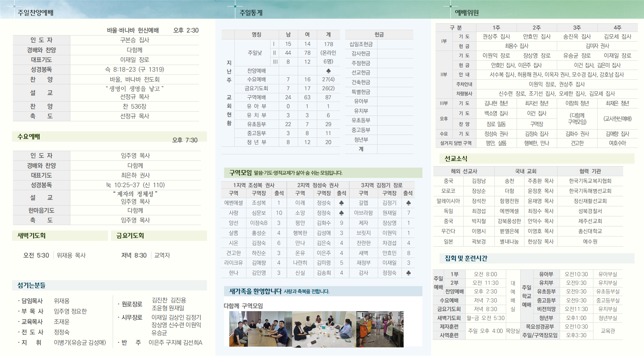Click the club symbol in 갈렙 구역 row

click(x=408, y=203)
